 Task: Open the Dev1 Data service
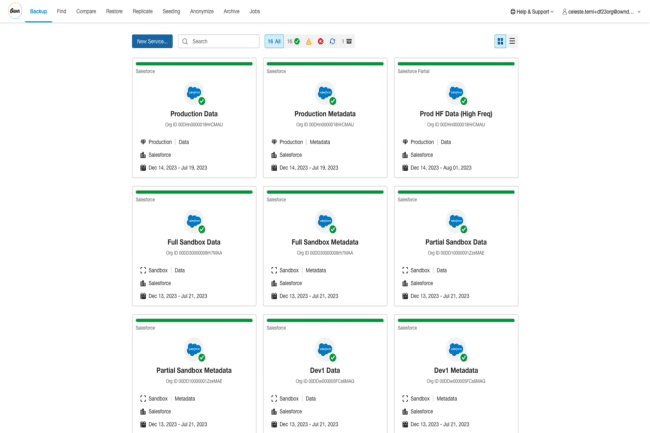tap(325, 370)
